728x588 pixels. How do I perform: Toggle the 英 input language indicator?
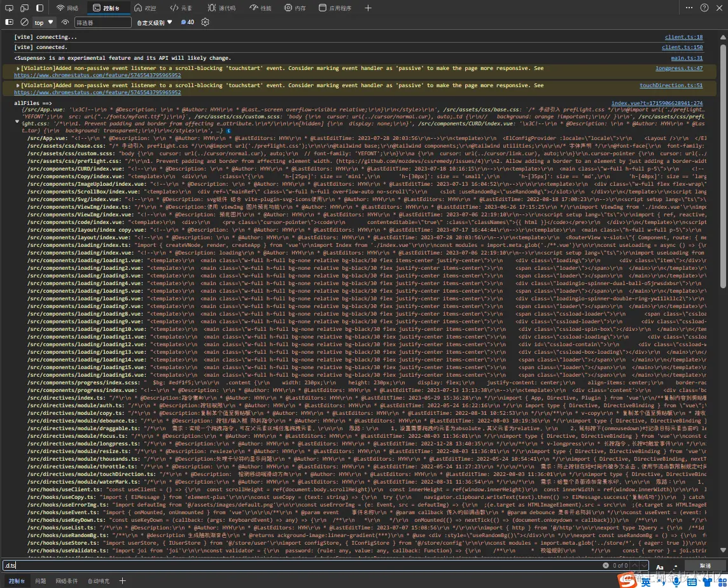[x=646, y=582]
